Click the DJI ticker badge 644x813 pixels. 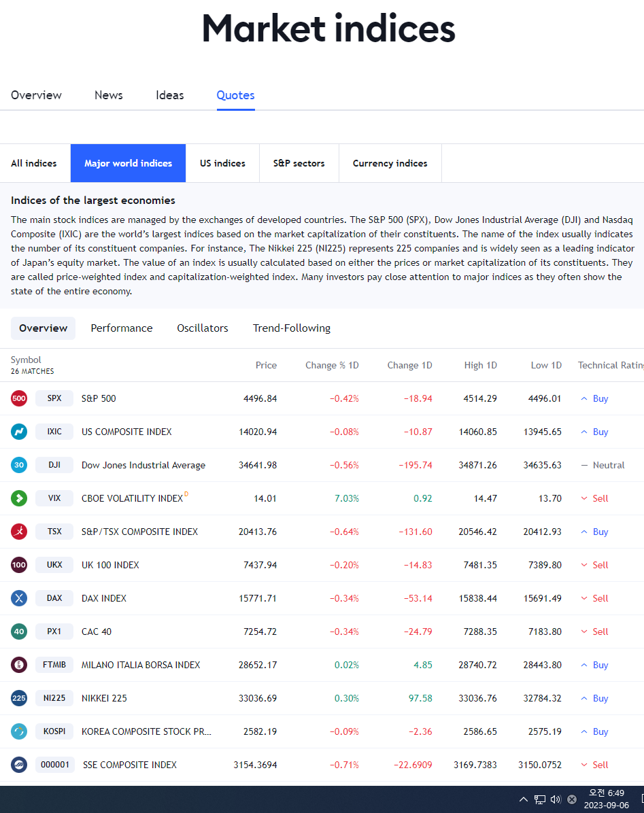[x=54, y=465]
